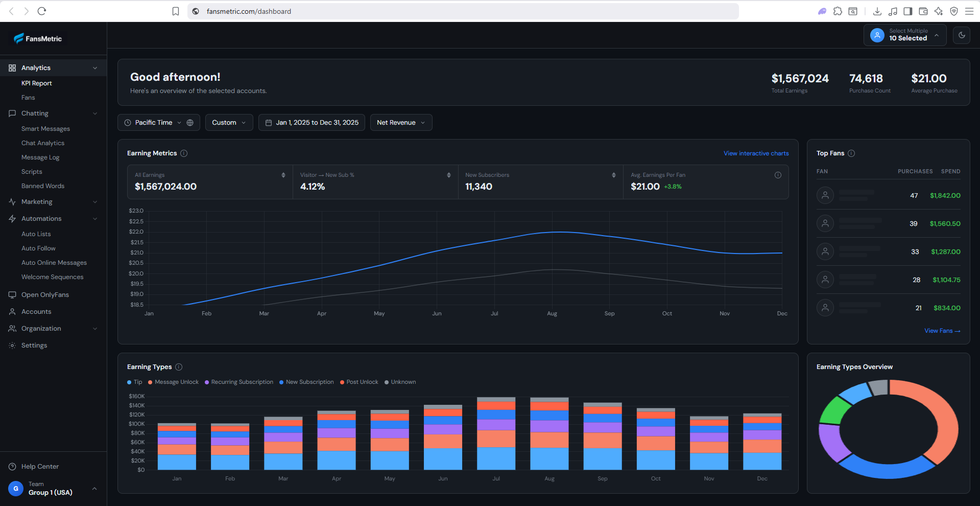Toggle dark mode with the moon icon
This screenshot has width=980, height=506.
[962, 35]
